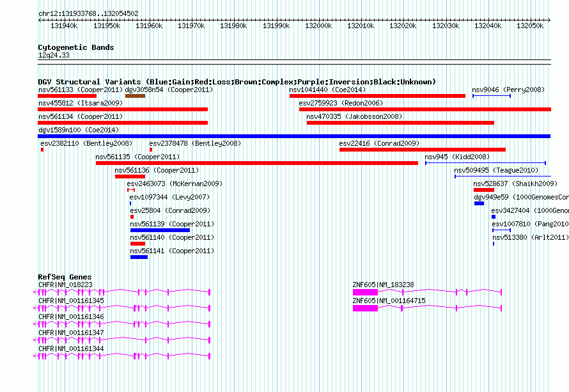Click the nsv561140 (Cooper2011) label

pyautogui.click(x=172, y=237)
